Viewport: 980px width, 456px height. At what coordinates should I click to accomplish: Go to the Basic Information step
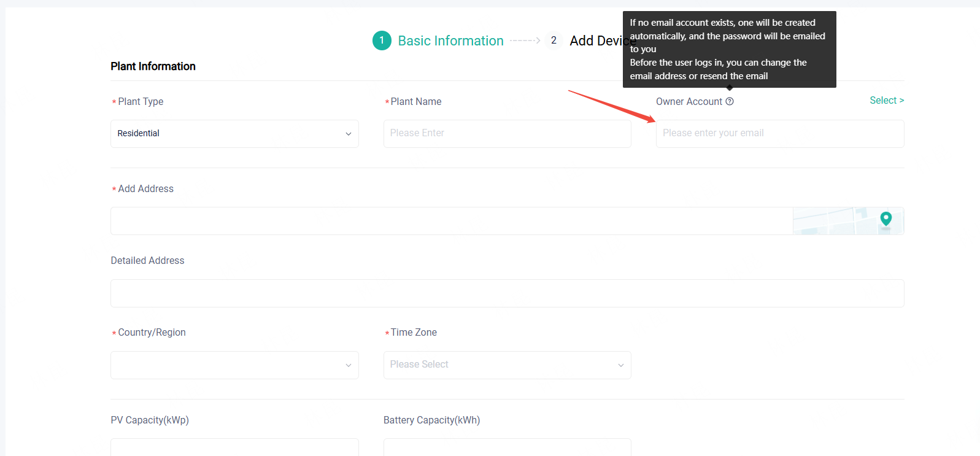coord(450,41)
